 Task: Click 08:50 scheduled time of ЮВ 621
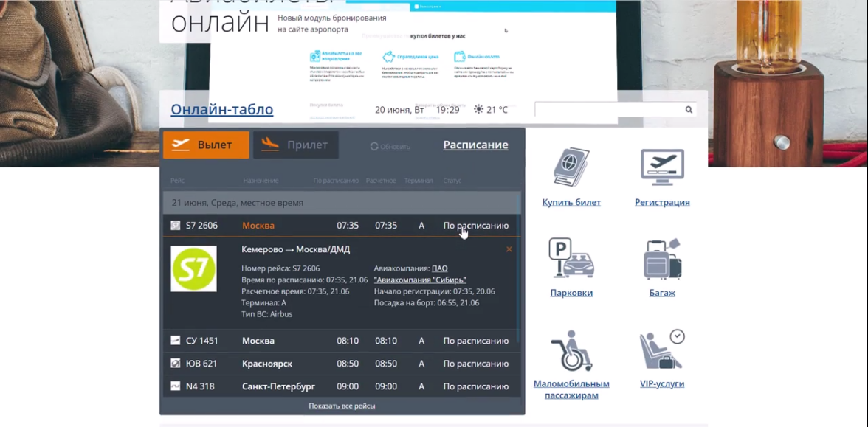pos(348,364)
